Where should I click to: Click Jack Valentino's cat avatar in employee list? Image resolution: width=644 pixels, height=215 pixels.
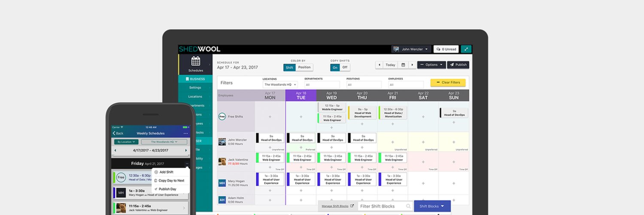222,162
